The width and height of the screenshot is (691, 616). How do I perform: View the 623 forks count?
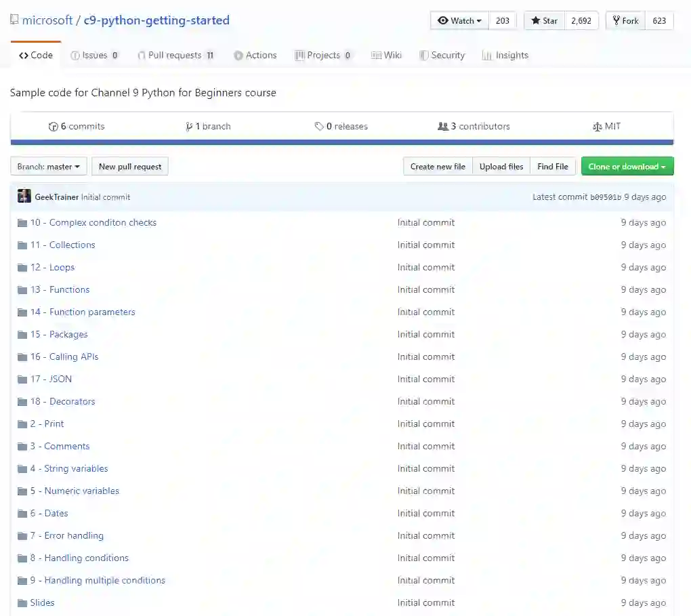[x=659, y=21]
